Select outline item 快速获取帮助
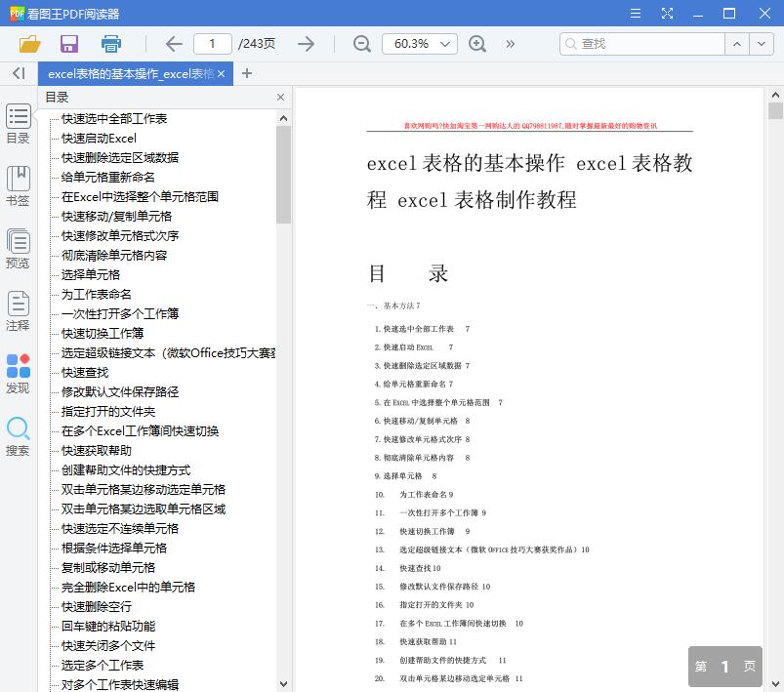Viewport: 784px width, 692px height. tap(97, 451)
